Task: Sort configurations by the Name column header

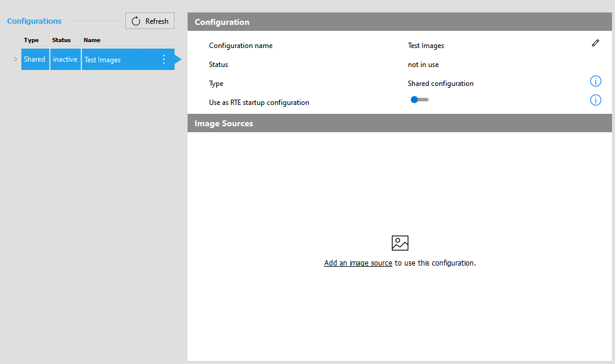Action: [x=92, y=40]
